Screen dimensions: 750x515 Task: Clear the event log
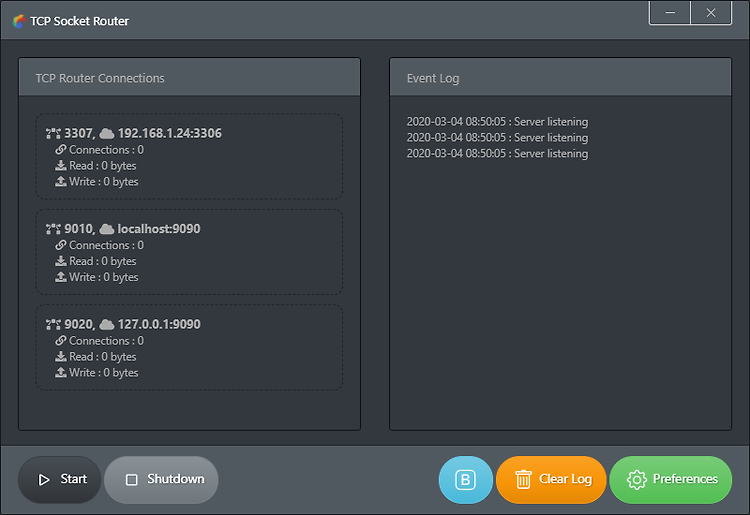[551, 480]
